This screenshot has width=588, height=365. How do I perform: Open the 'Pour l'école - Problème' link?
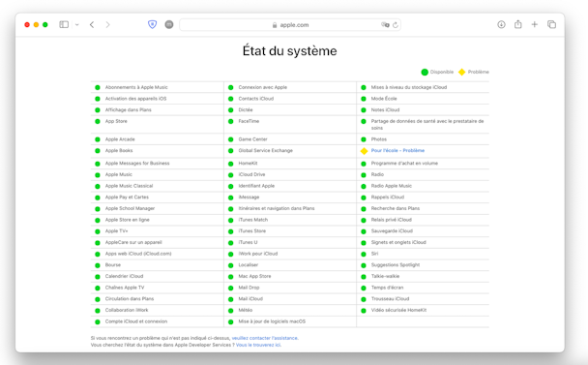[x=397, y=151]
